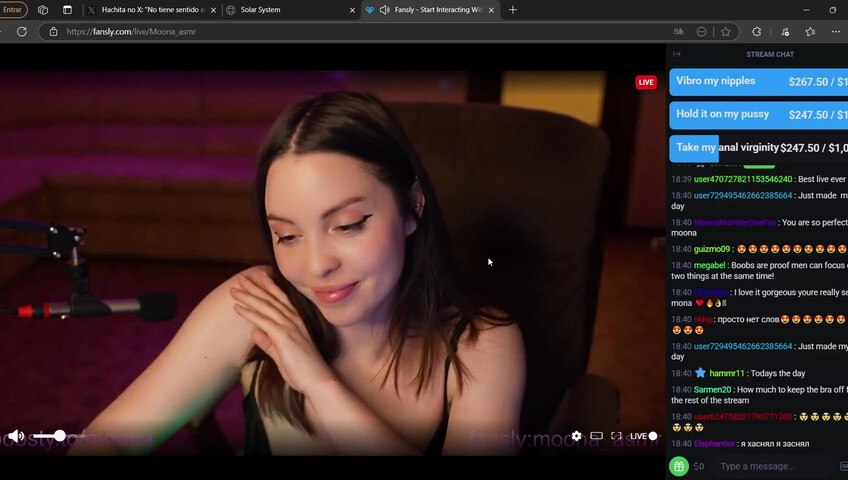Select the Hold it on my pussy goal
This screenshot has width=848, height=480.
[759, 115]
